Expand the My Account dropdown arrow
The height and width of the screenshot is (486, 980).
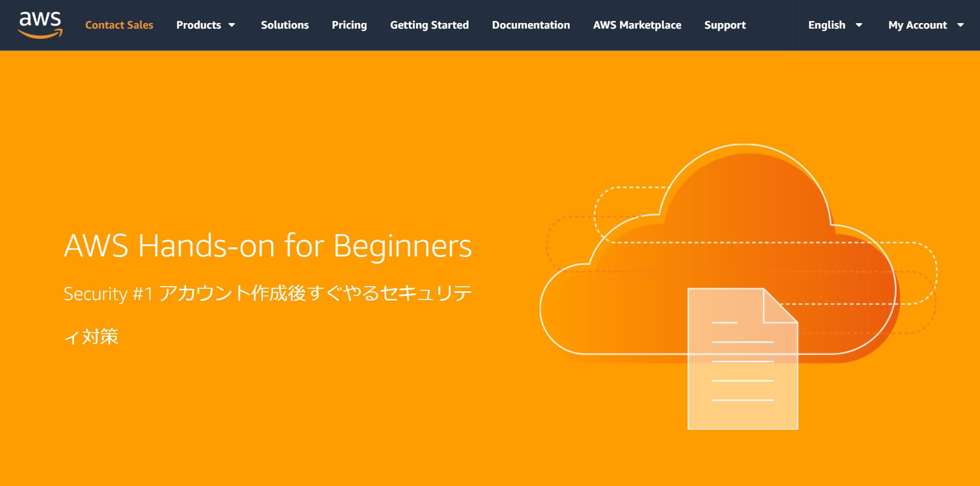coord(961,25)
